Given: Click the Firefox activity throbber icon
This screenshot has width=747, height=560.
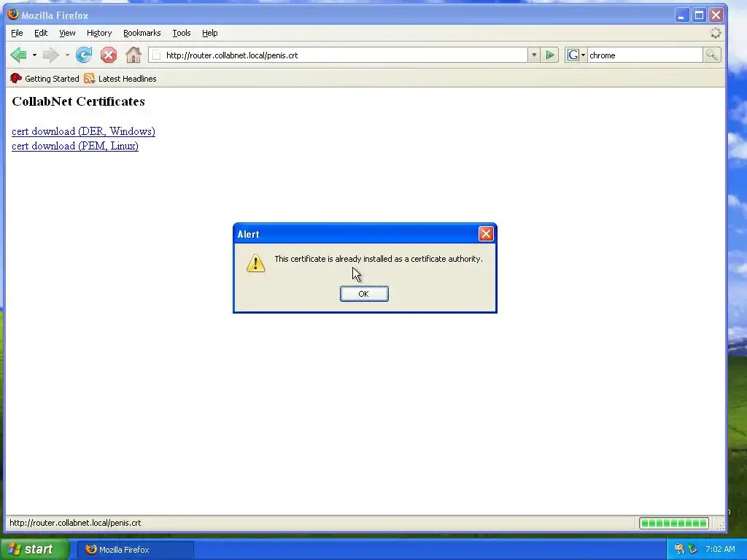Looking at the screenshot, I should tap(716, 33).
